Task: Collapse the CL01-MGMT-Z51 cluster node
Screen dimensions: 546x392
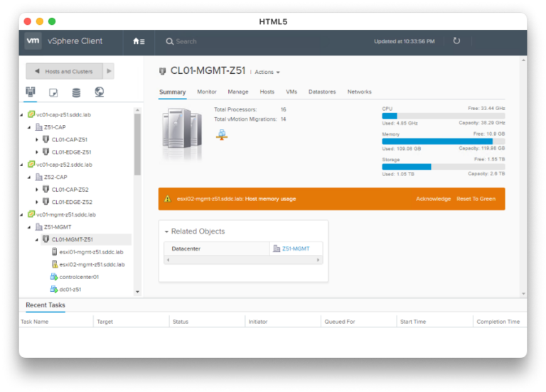Action: tap(37, 239)
